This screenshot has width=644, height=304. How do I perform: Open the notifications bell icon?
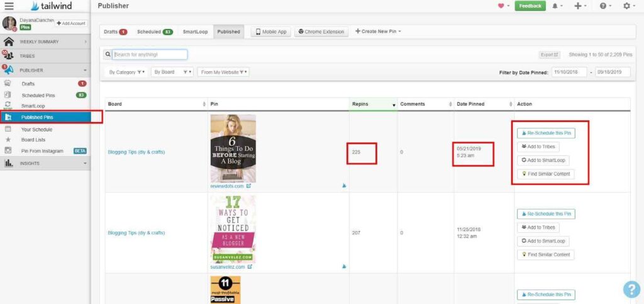coord(555,6)
